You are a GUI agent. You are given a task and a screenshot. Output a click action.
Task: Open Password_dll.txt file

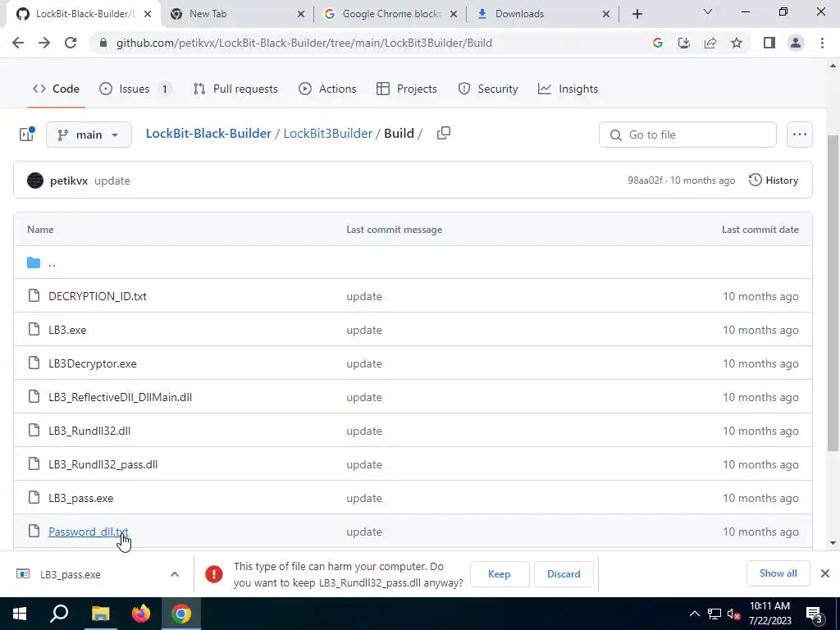89,532
